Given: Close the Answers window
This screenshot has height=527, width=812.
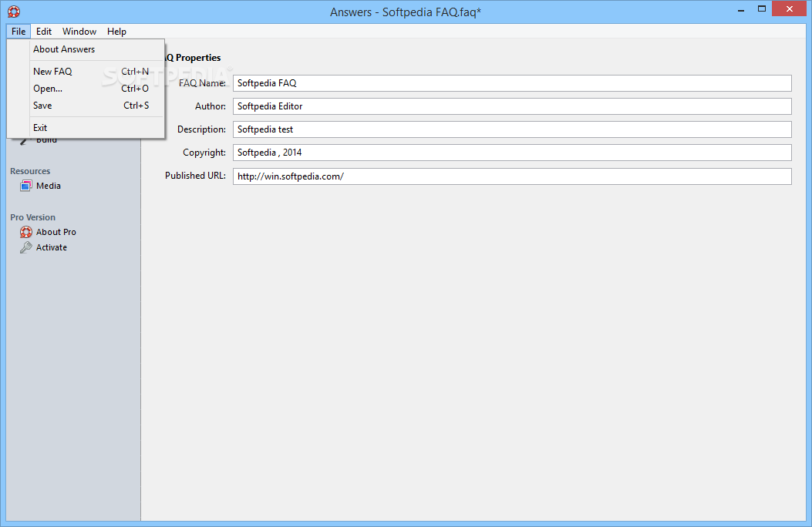Looking at the screenshot, I should [x=789, y=8].
